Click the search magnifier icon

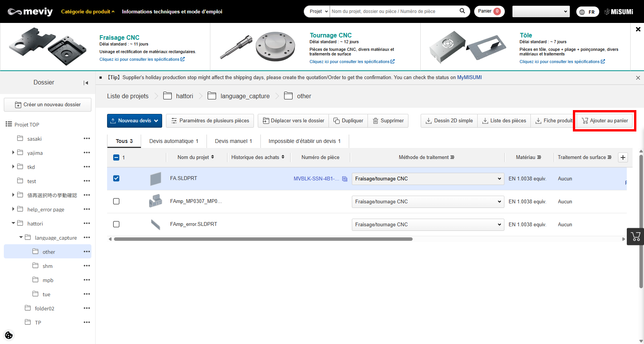462,11
